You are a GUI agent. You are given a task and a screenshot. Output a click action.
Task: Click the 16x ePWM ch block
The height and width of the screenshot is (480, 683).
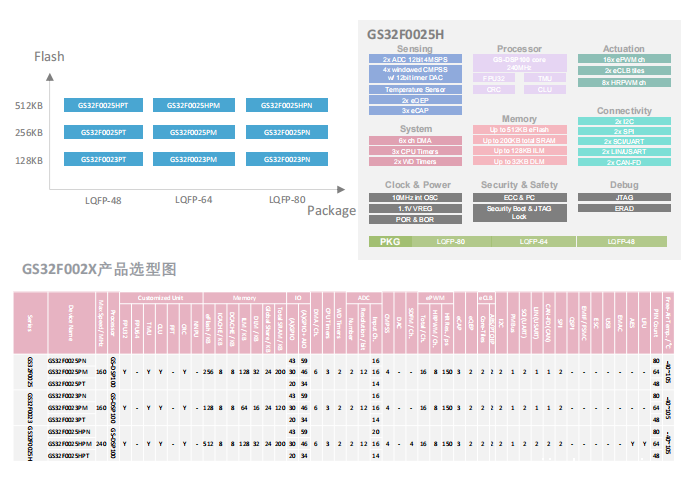pos(624,59)
